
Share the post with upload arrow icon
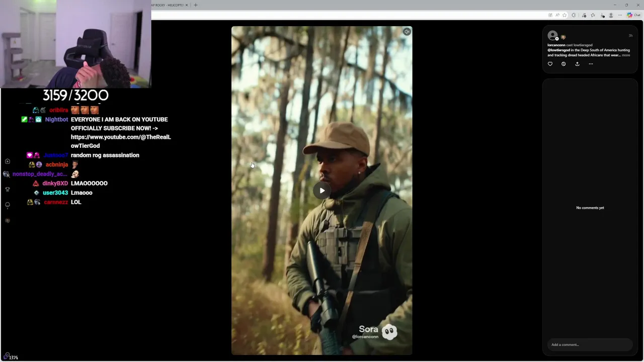pos(577,64)
